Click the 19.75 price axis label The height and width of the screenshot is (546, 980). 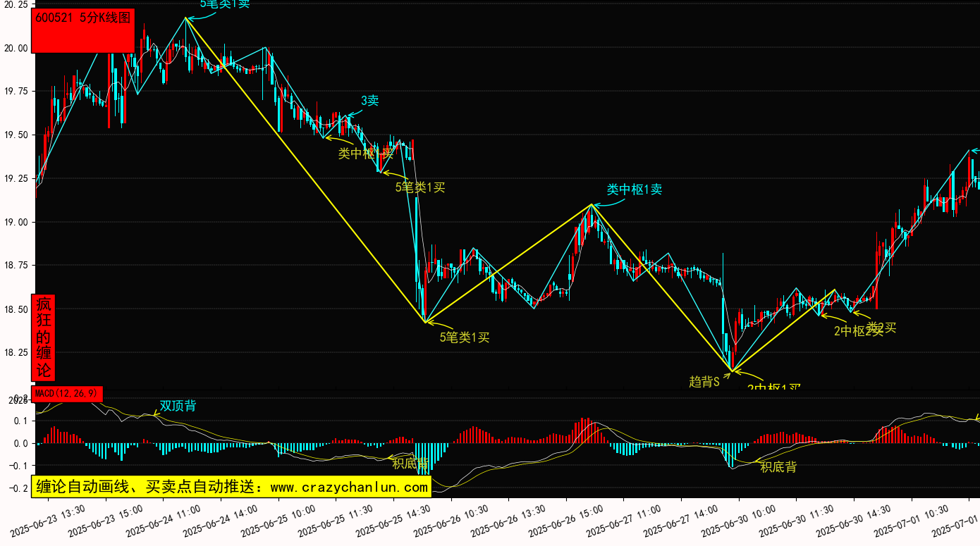[15, 92]
